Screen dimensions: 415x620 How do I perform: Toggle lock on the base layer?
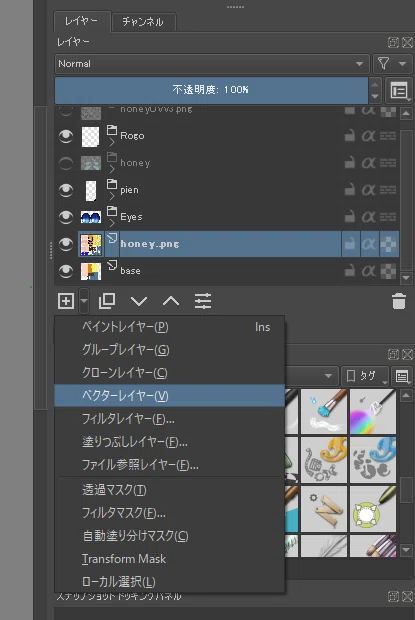(x=349, y=271)
